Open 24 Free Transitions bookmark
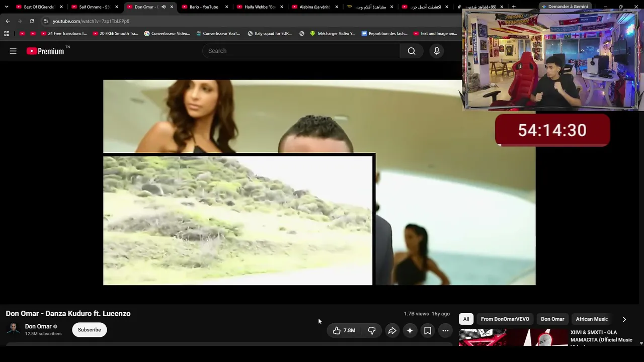The width and height of the screenshot is (644, 362). pos(64,34)
